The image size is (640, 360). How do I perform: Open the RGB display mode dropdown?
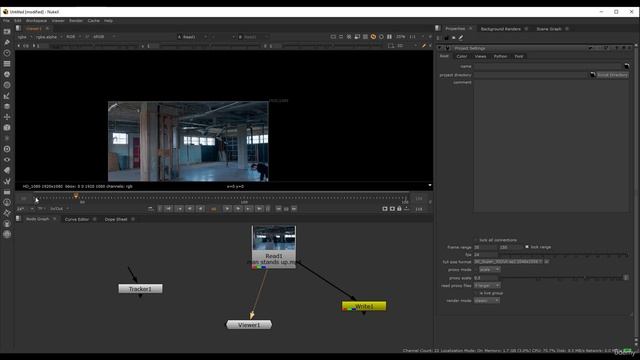[x=73, y=37]
